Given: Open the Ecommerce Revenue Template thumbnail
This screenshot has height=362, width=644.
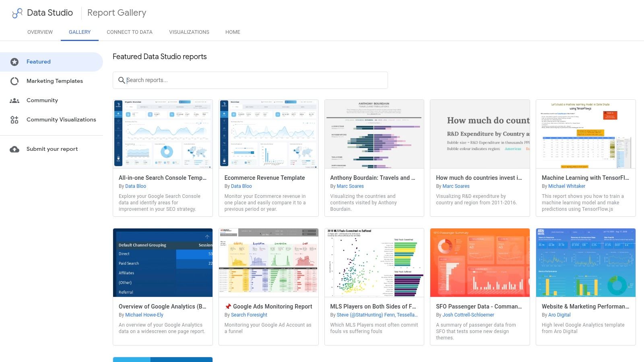Looking at the screenshot, I should click(x=268, y=134).
